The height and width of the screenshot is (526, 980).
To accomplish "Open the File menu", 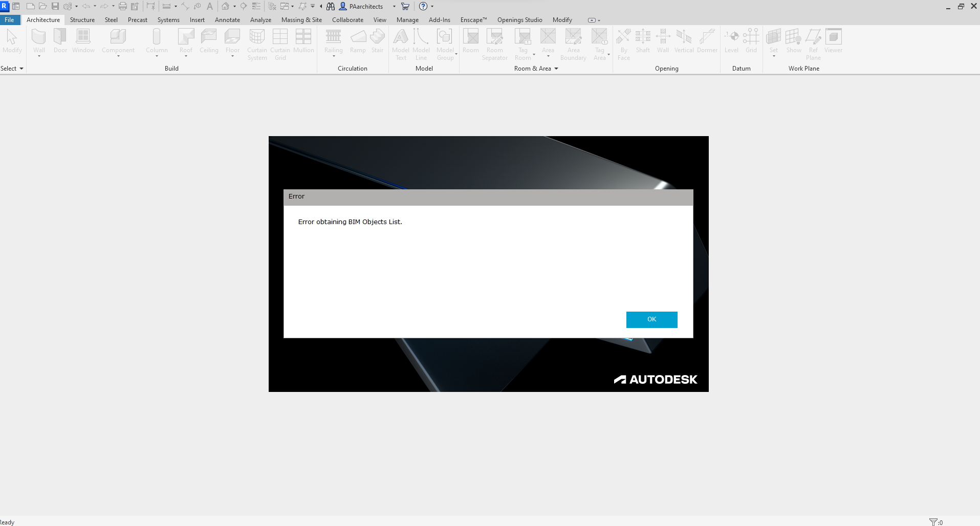I will point(9,19).
